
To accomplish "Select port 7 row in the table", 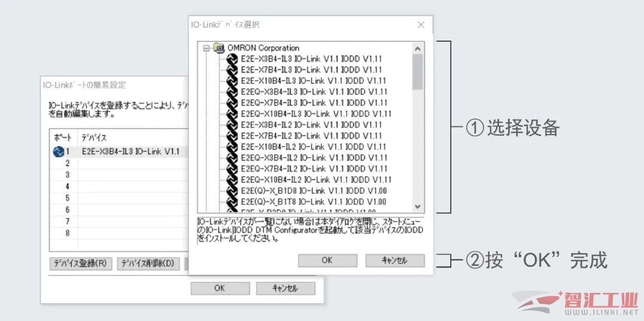I will click(118, 222).
